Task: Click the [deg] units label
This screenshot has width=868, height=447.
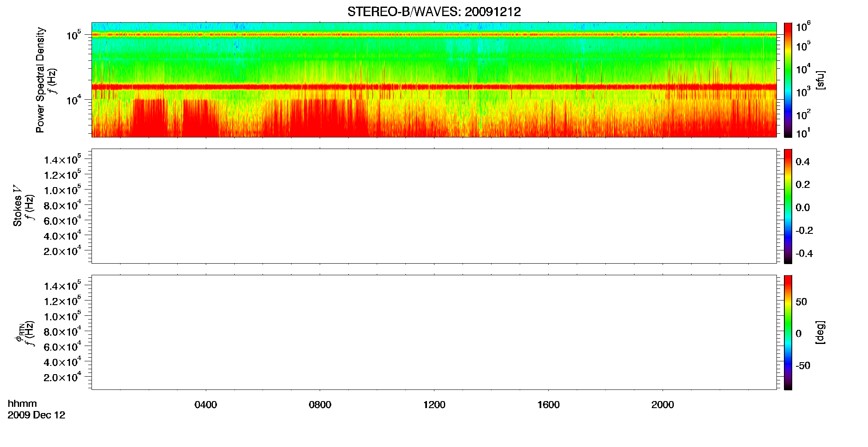Action: click(x=820, y=332)
